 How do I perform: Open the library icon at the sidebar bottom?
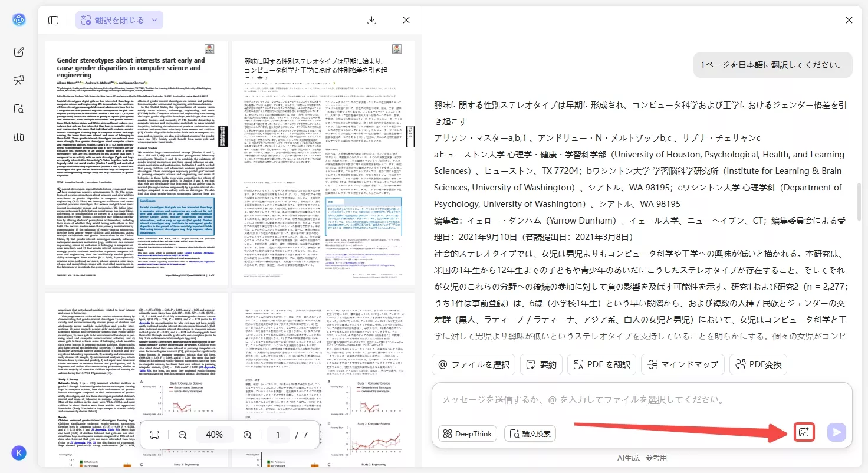tap(18, 137)
